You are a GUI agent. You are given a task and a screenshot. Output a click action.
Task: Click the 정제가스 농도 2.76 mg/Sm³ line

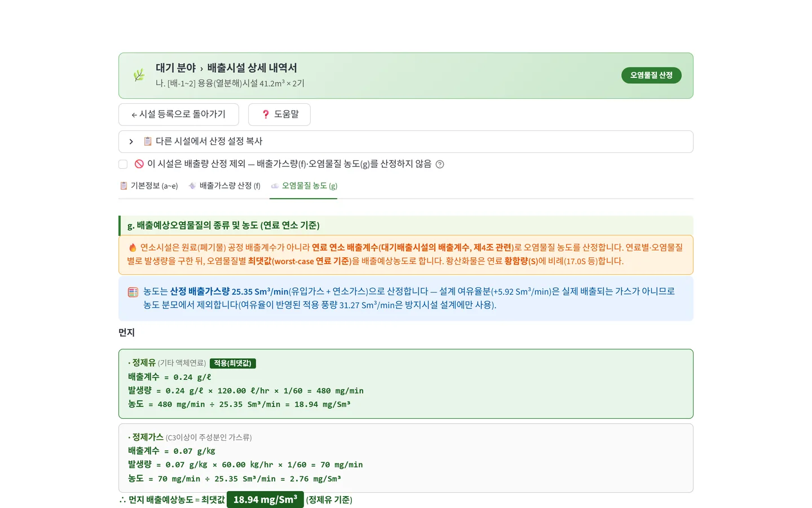tap(235, 479)
